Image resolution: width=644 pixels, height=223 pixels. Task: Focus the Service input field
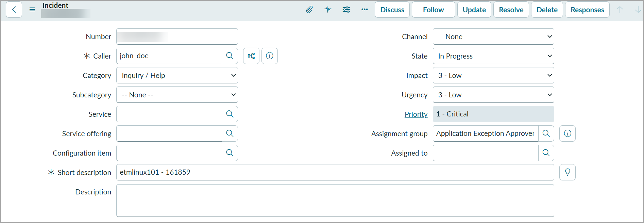point(169,114)
